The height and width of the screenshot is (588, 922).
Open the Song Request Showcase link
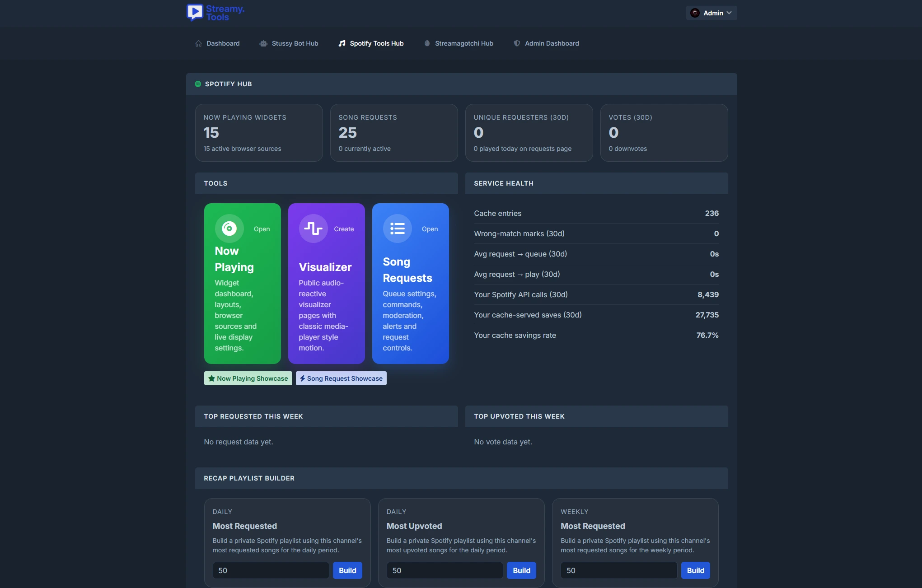click(341, 378)
